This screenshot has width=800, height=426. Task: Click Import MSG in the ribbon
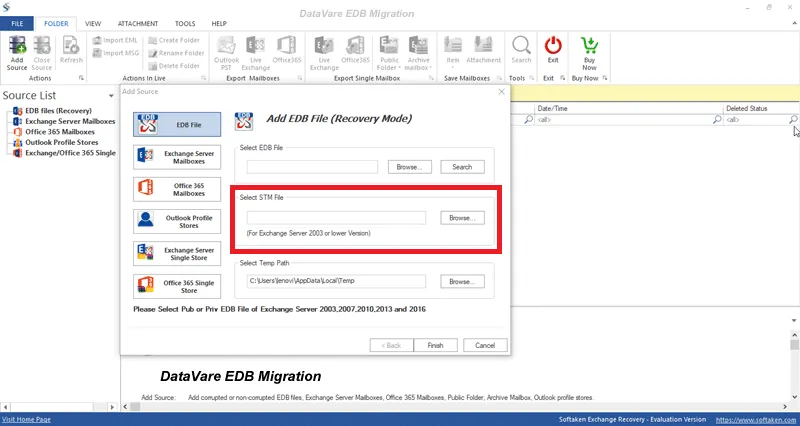[116, 53]
